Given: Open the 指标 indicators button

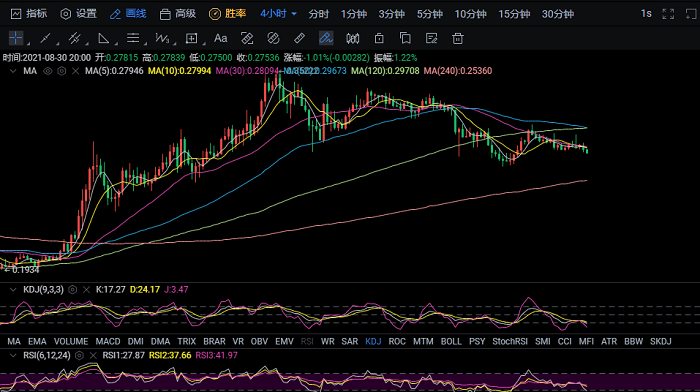Looking at the screenshot, I should (29, 14).
